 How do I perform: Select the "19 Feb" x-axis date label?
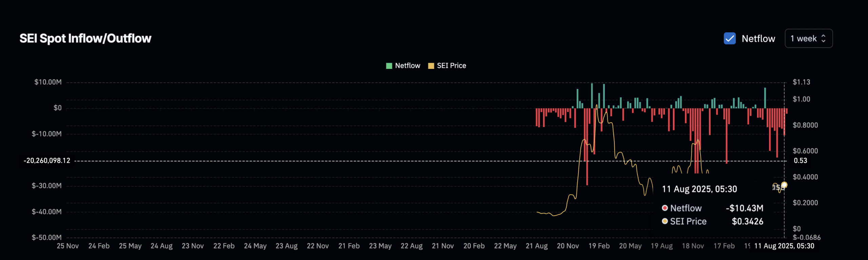pyautogui.click(x=599, y=246)
